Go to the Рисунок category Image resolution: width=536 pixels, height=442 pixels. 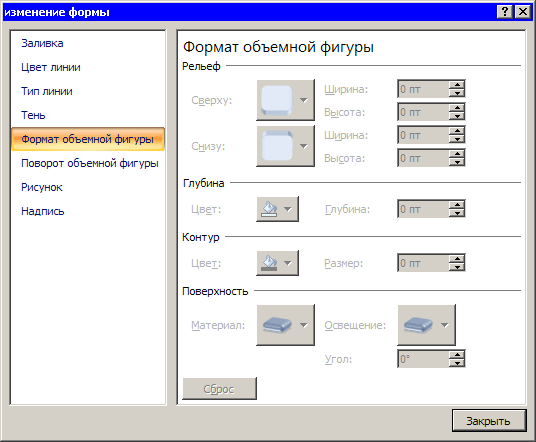[42, 187]
